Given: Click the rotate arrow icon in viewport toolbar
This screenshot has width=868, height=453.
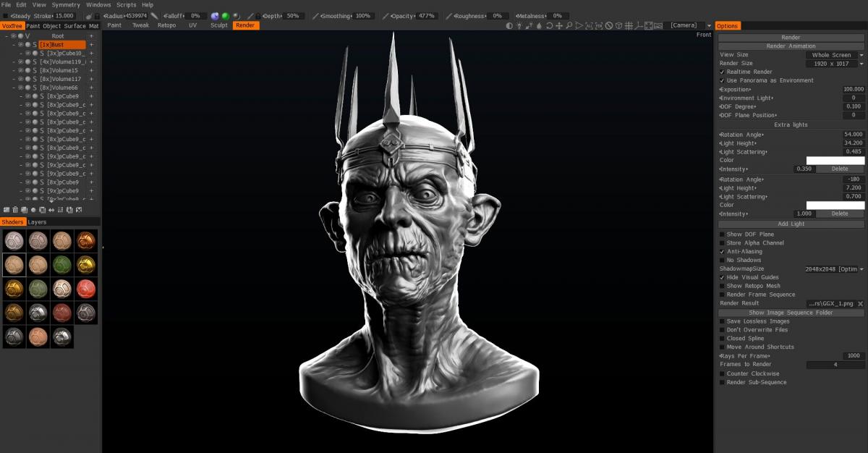Looking at the screenshot, I should click(549, 25).
